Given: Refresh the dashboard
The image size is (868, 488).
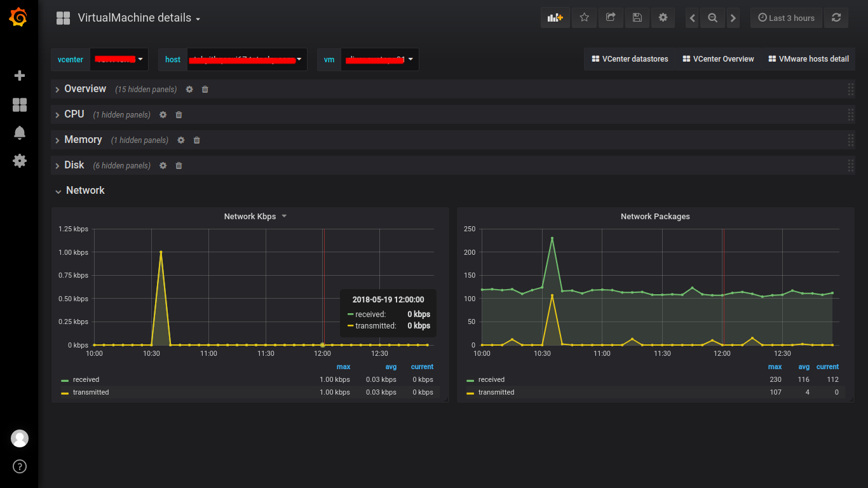Looking at the screenshot, I should tap(836, 18).
